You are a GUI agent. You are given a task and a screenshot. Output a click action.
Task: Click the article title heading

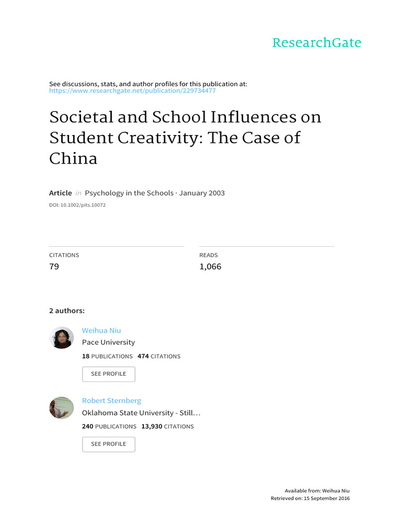pos(185,138)
